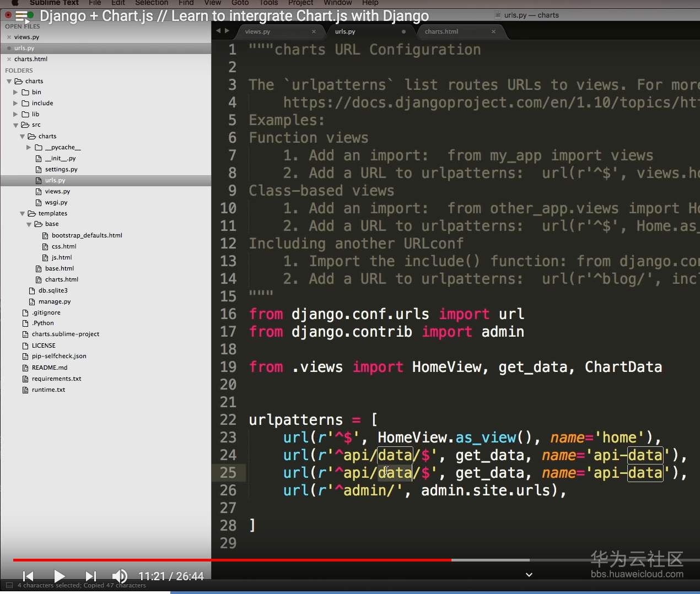Open the Goto menu
700x594 pixels.
point(240,3)
